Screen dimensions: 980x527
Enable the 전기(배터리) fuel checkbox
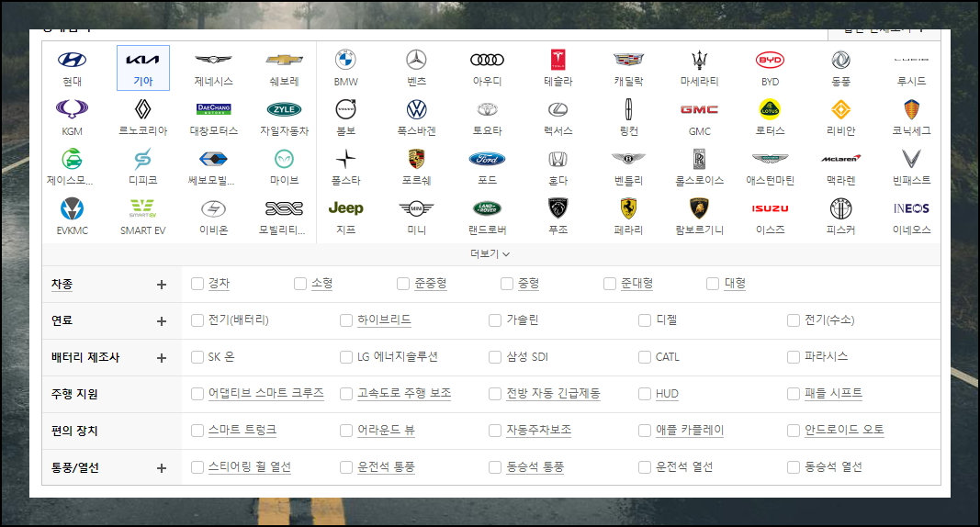coord(197,320)
